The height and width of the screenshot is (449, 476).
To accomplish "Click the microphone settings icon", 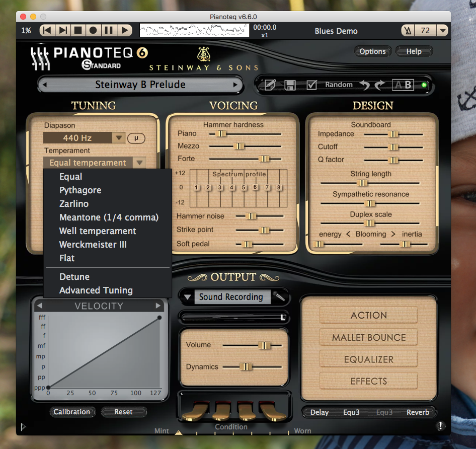I will (x=279, y=296).
